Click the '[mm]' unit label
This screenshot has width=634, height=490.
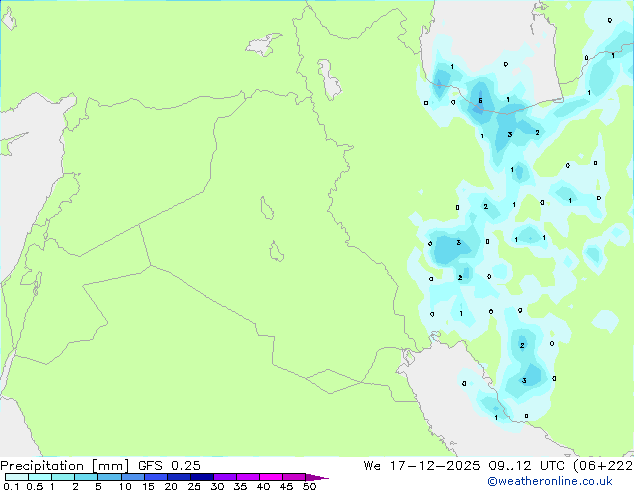(110, 465)
